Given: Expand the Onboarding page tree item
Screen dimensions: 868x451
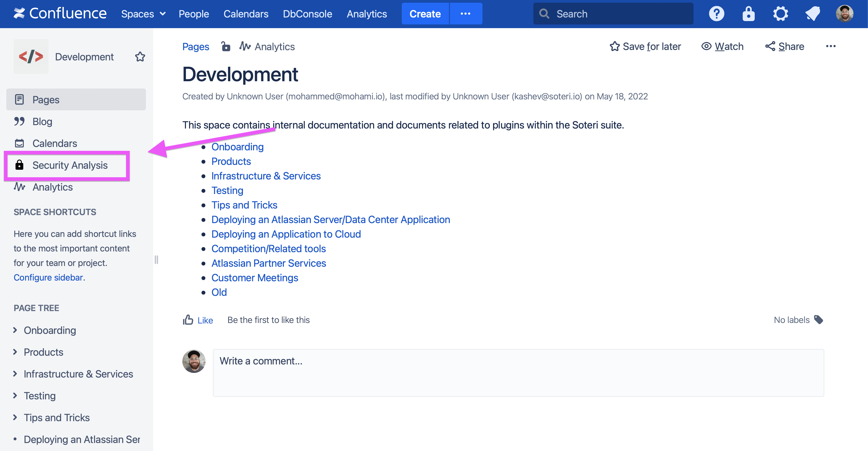Looking at the screenshot, I should 15,330.
